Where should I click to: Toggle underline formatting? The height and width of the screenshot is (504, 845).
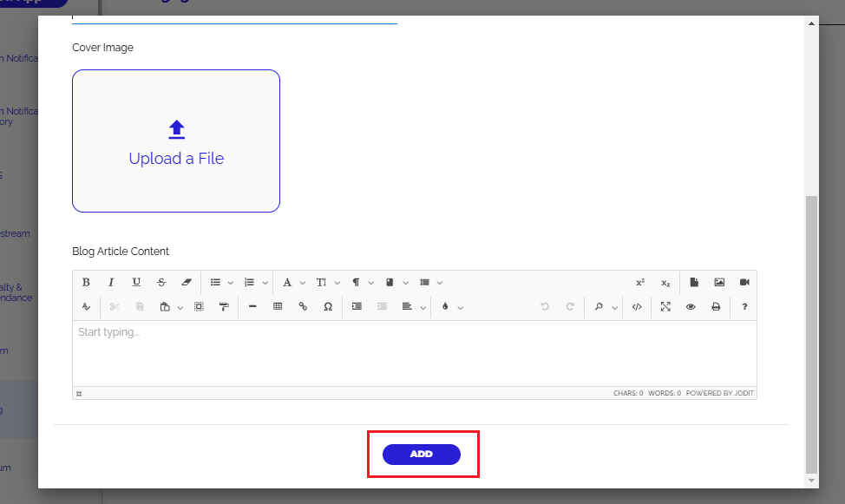click(136, 282)
